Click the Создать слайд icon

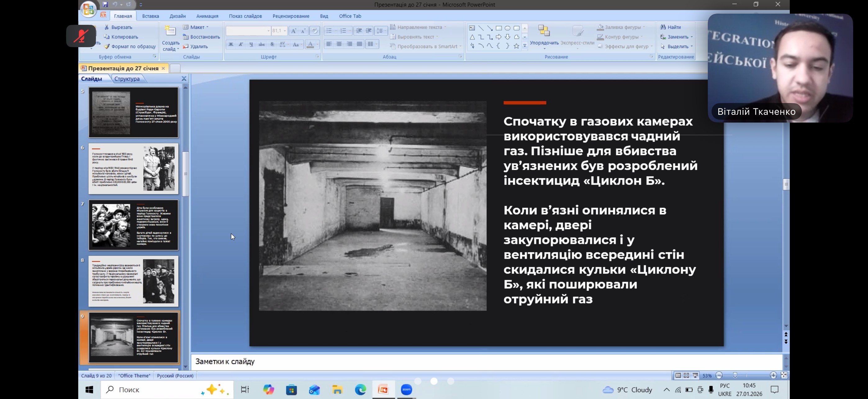tap(170, 31)
